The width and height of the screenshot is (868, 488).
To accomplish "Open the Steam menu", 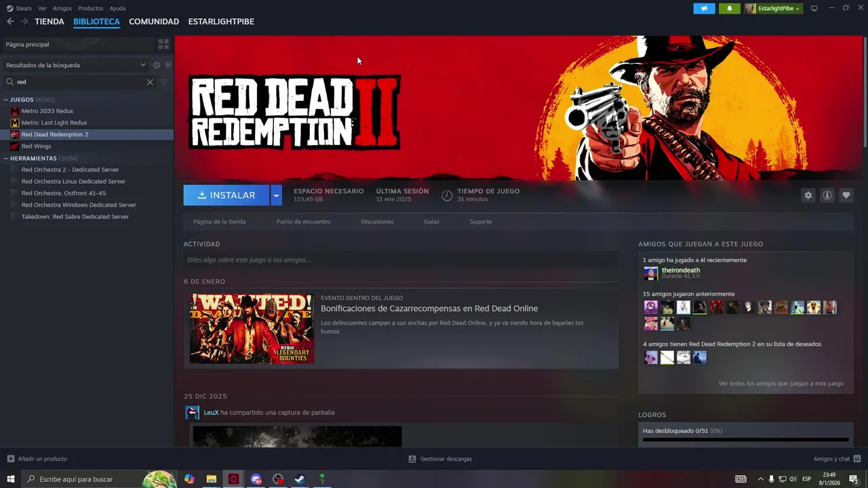I will (24, 8).
